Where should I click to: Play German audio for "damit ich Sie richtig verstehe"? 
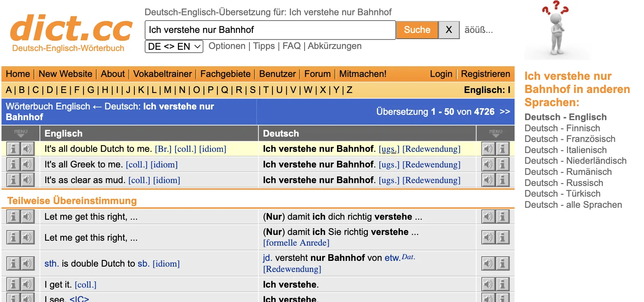coord(488,237)
